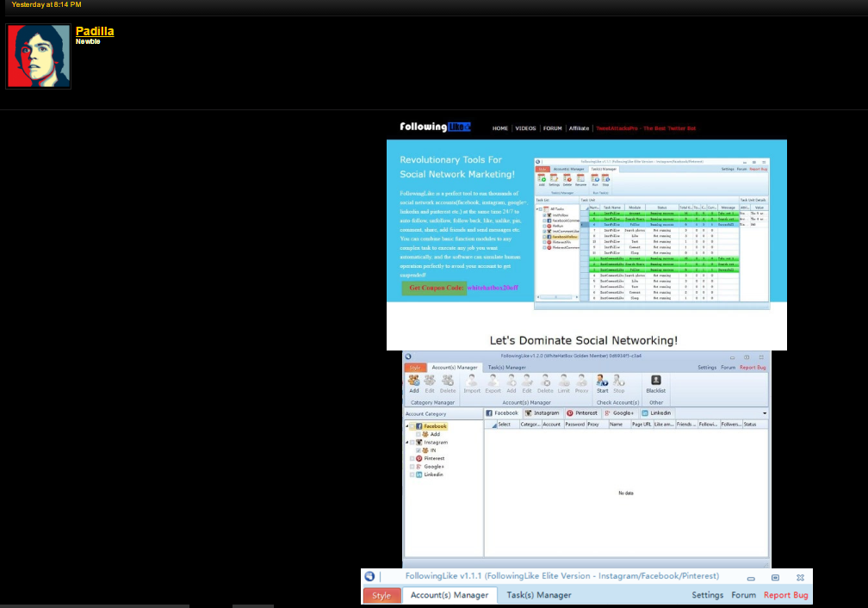
Task: Open Task(s) Manager tab in v1.1.1 window
Action: pos(539,595)
